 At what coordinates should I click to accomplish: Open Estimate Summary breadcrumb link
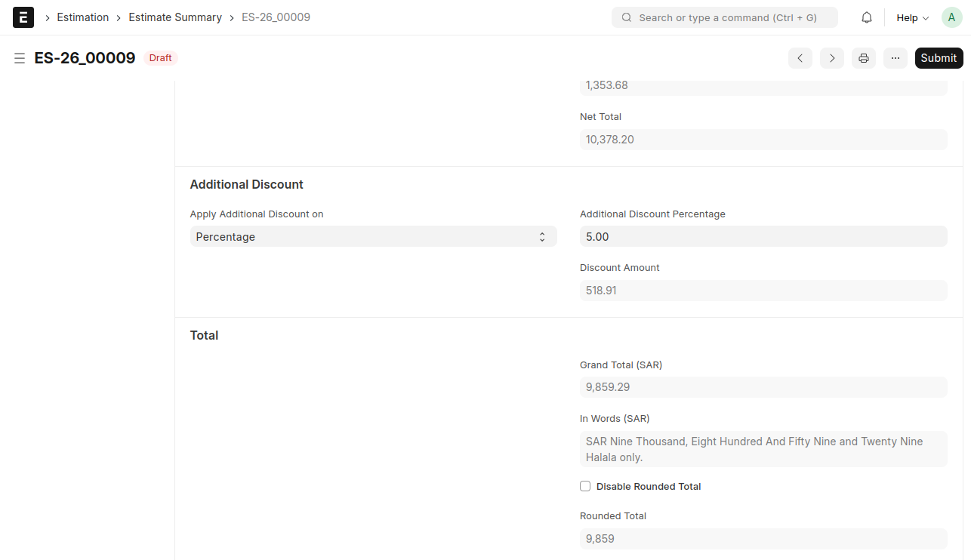point(175,17)
